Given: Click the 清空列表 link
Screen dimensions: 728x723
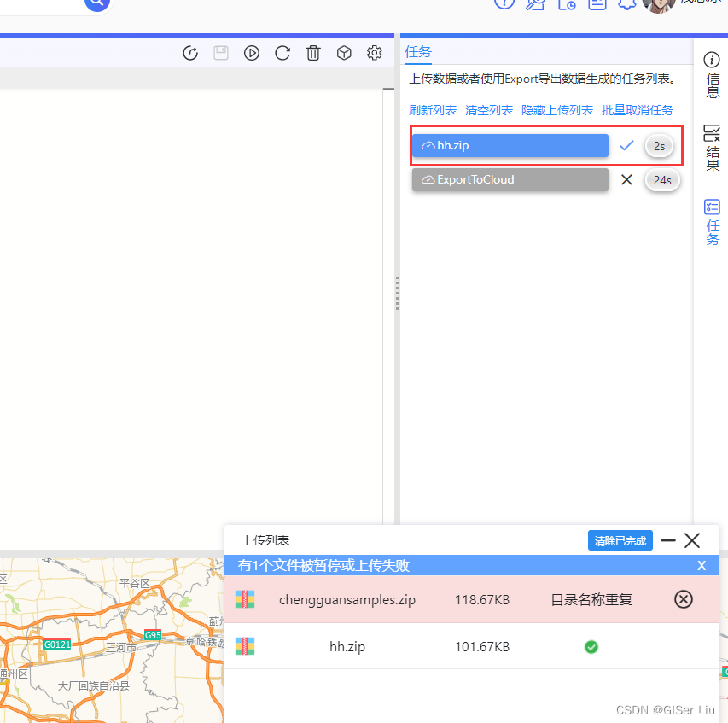Looking at the screenshot, I should coord(489,110).
